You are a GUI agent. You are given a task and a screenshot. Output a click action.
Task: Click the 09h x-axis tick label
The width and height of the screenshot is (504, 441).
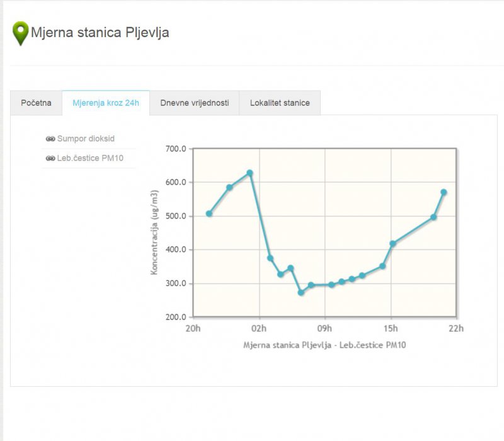pyautogui.click(x=324, y=328)
